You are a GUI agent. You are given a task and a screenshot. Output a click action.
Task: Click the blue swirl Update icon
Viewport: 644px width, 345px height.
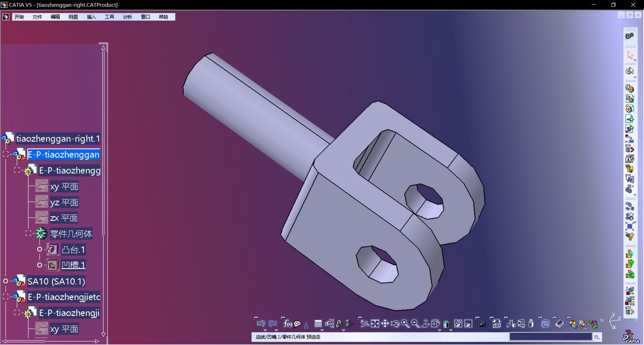[x=545, y=324]
